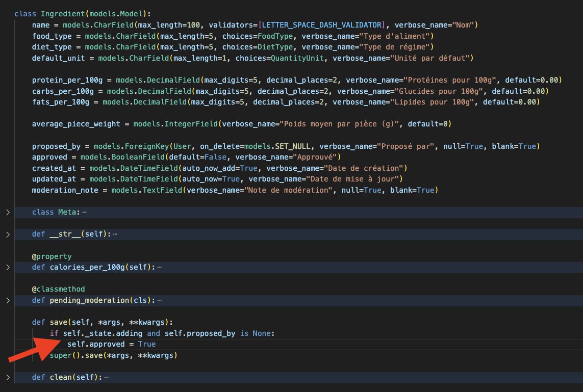
Task: Click FoodType in the food_type line
Action: pyautogui.click(x=275, y=36)
